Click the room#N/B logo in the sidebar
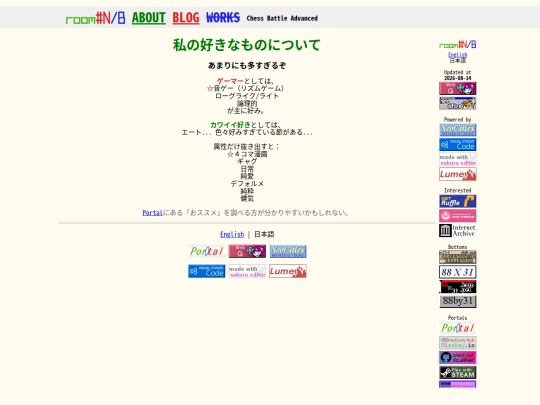Viewport: 540px width, 405px height. (457, 45)
